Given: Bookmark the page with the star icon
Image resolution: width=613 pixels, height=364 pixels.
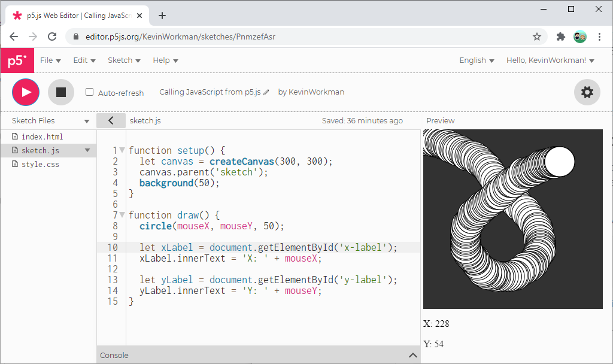Looking at the screenshot, I should click(537, 37).
